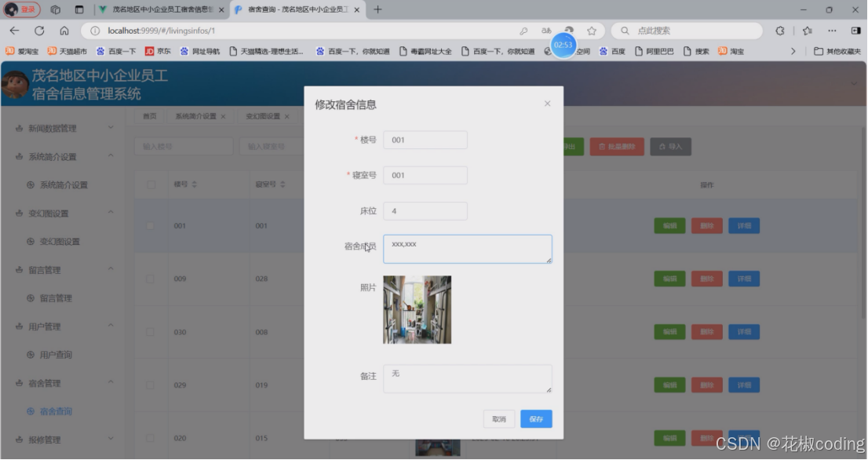Save changes with the 保存 button
The width and height of the screenshot is (868, 460).
pos(536,419)
